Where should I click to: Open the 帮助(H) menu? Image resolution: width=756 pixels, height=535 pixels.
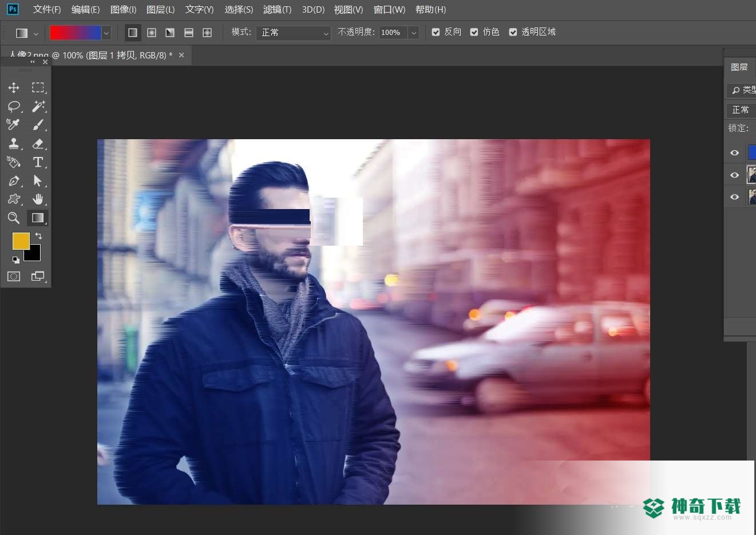[430, 10]
